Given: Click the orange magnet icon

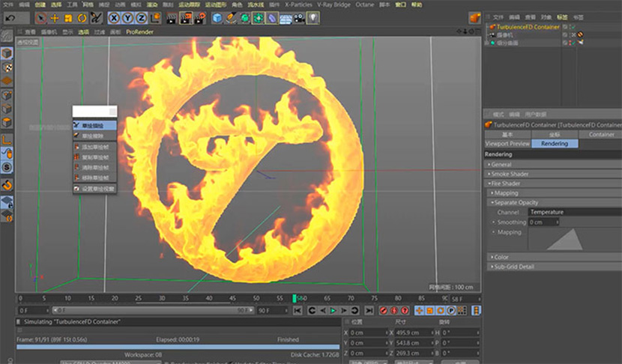Looking at the screenshot, I should click(7, 185).
